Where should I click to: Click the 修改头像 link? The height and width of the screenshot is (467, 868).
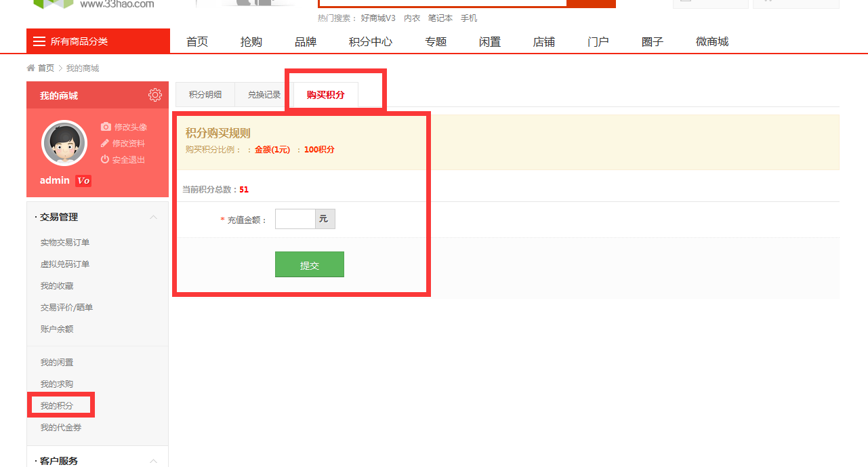[x=130, y=127]
